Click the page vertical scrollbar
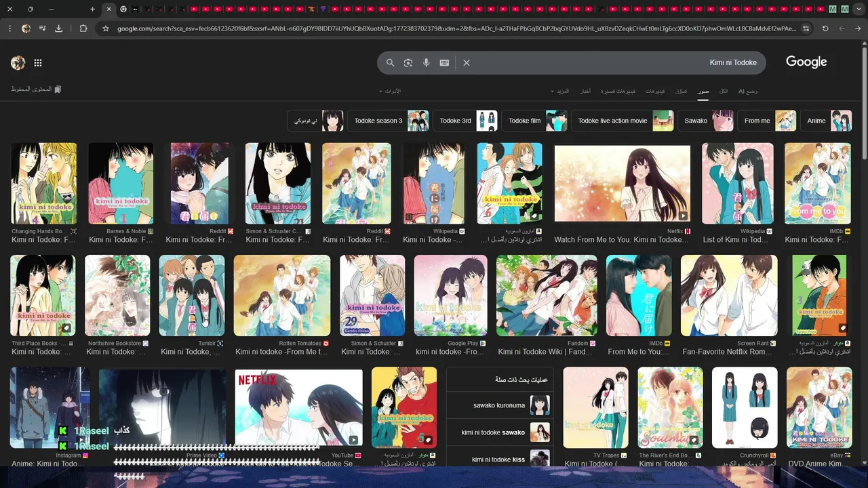This screenshot has width=868, height=488. point(865,102)
